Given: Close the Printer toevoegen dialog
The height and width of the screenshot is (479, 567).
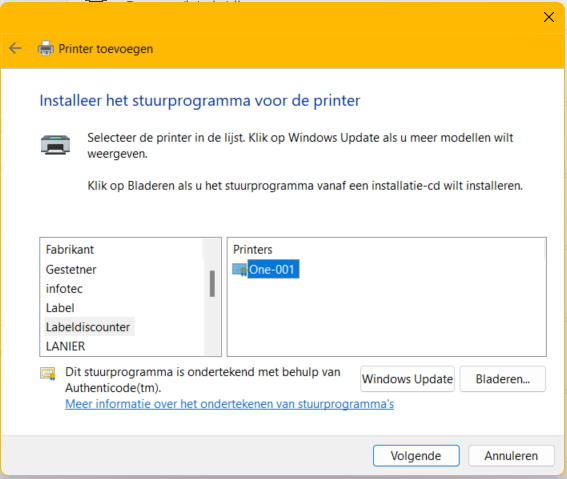Looking at the screenshot, I should click(549, 17).
